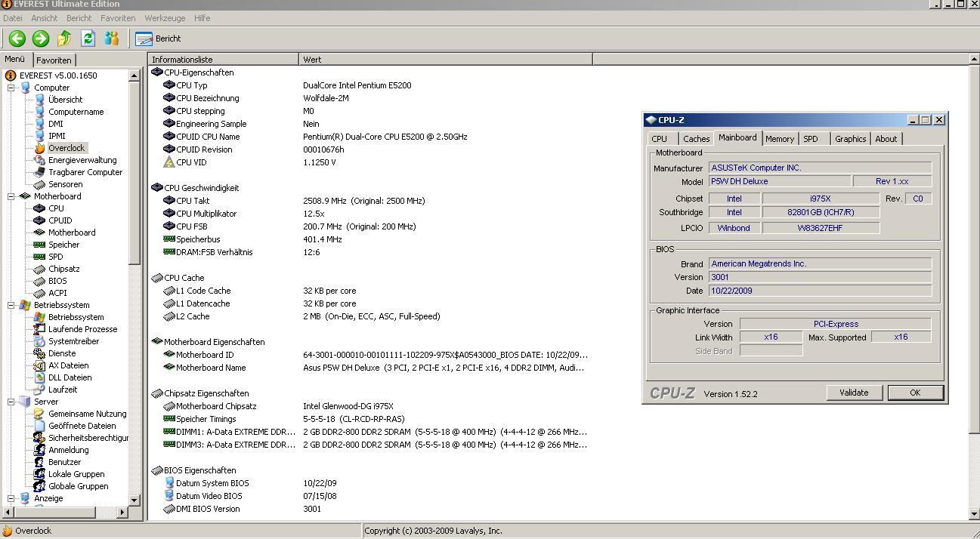Switch to Memory tab in CPU-Z
Image resolution: width=980 pixels, height=539 pixels.
click(779, 139)
